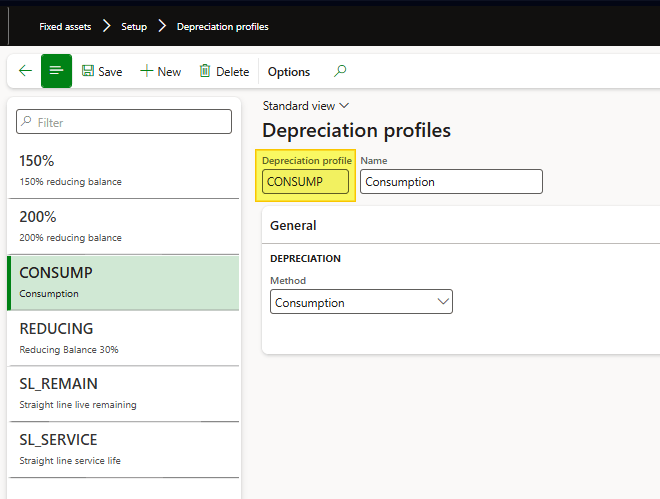Select the REDUCING profile

coord(123,337)
